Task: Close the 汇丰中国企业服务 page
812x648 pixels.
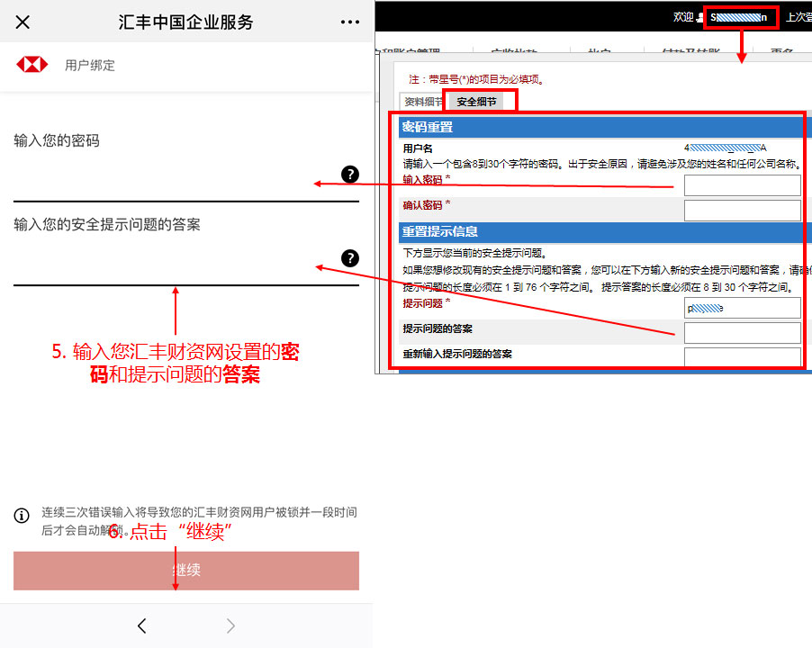Action: pos(23,22)
